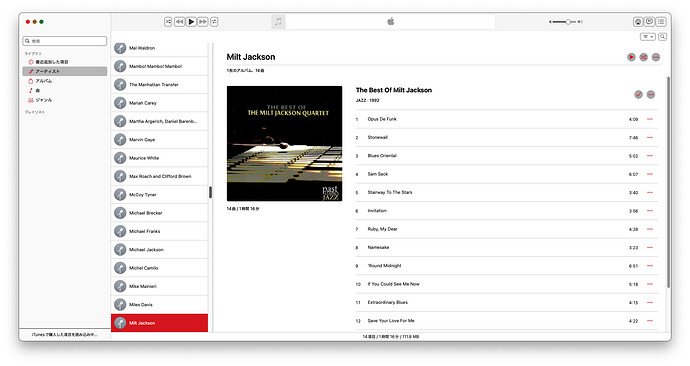Toggle repeat mode in the toolbar
Viewport: 690px width, 366px height.
point(214,22)
